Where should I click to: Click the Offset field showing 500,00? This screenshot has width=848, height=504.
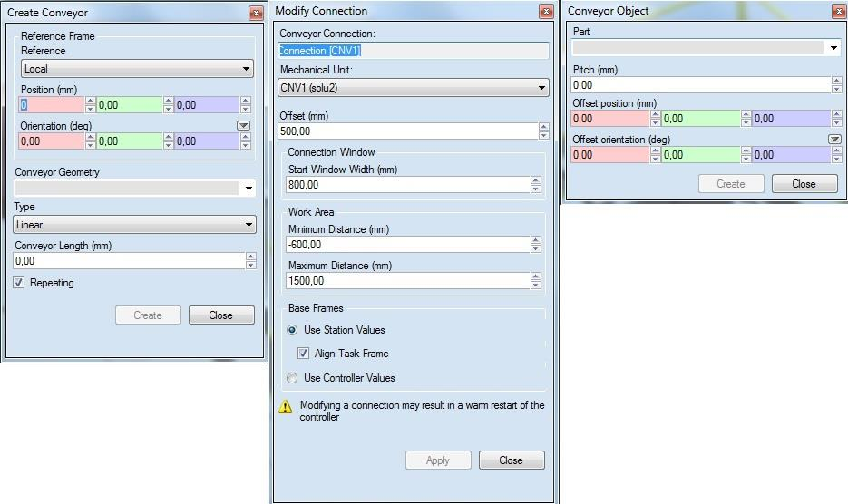[408, 131]
